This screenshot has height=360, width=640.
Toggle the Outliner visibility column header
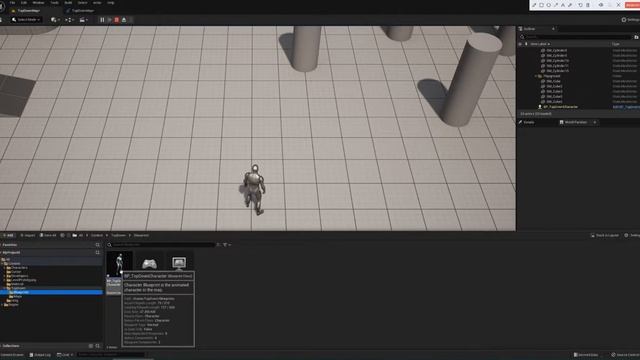[520, 44]
